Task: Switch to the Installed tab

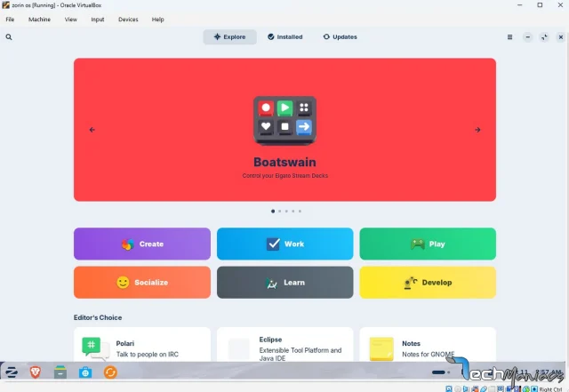Action: (x=285, y=37)
